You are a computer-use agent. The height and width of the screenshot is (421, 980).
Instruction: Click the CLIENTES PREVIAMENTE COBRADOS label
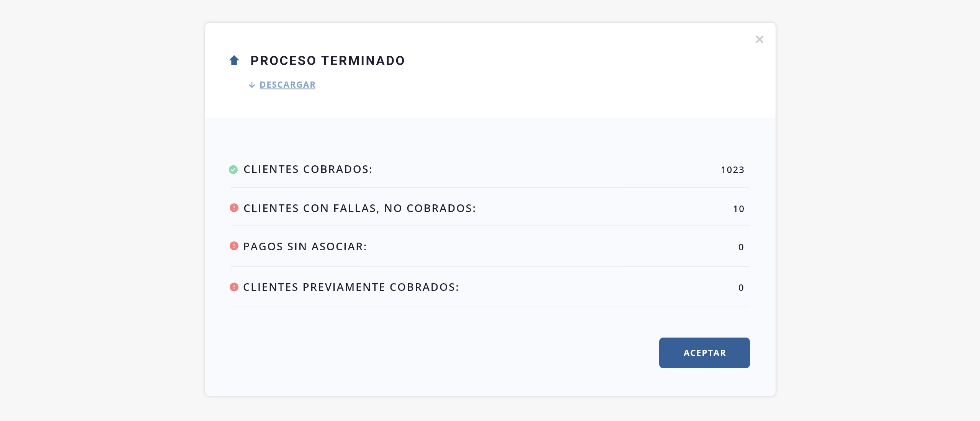pyautogui.click(x=351, y=287)
